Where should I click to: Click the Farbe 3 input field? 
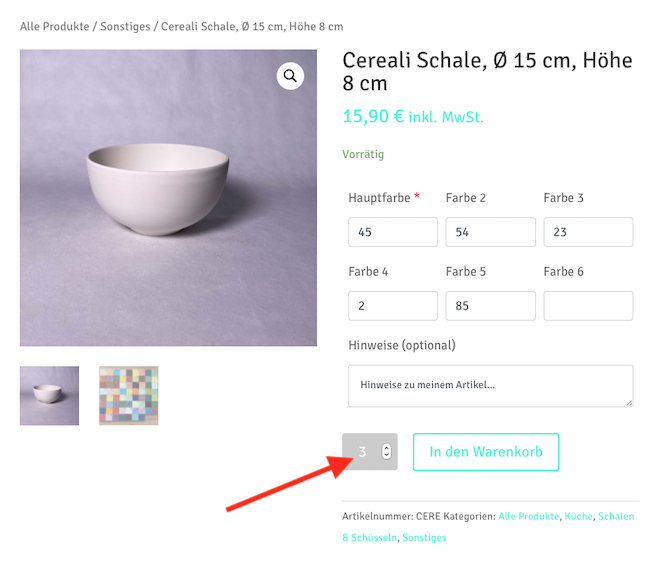(x=588, y=232)
